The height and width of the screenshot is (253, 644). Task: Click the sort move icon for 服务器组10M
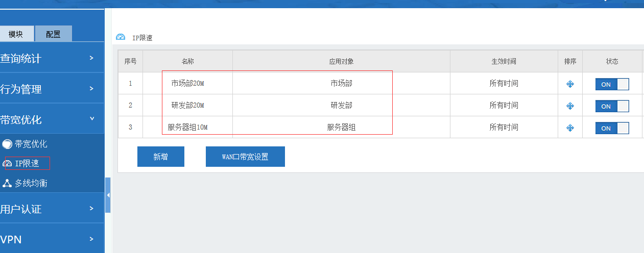[x=570, y=128]
